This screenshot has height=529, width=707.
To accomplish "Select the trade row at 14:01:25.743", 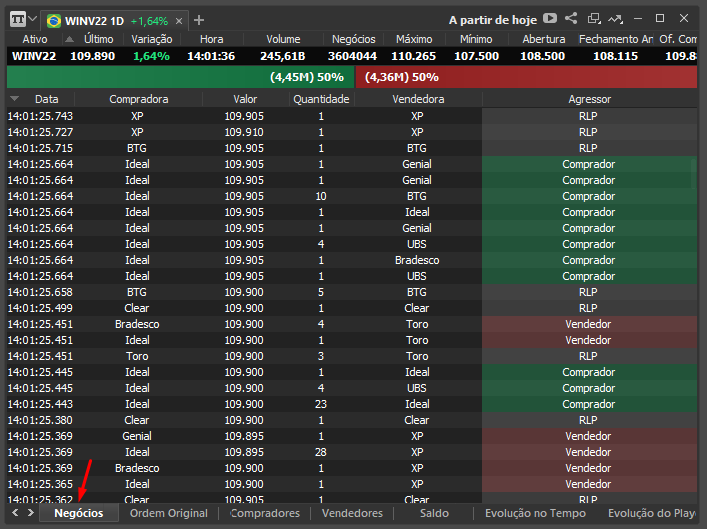I will point(352,116).
